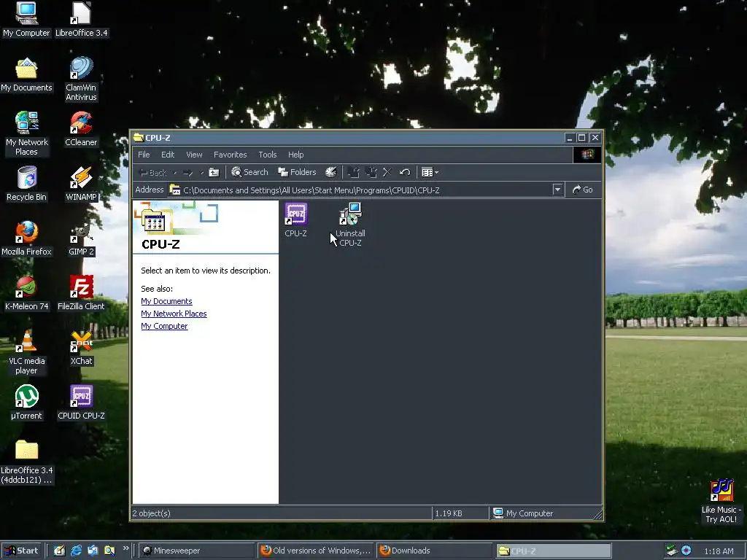The height and width of the screenshot is (560, 747).
Task: Click the 1.19 KB status bar size
Action: [449, 513]
